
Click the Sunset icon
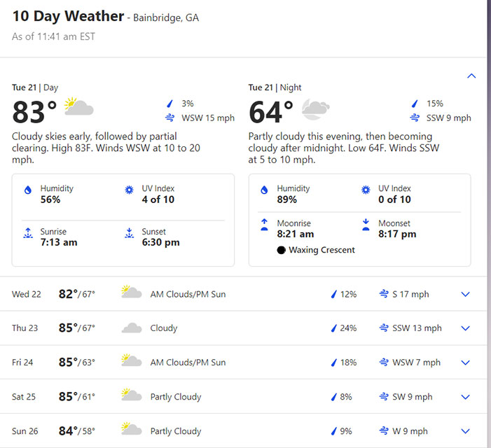tap(129, 233)
